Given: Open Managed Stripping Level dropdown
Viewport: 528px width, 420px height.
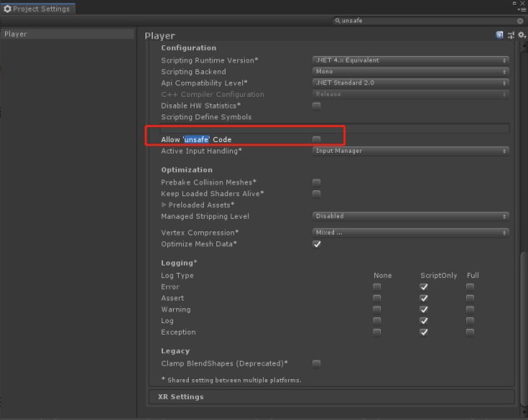Looking at the screenshot, I should [410, 216].
